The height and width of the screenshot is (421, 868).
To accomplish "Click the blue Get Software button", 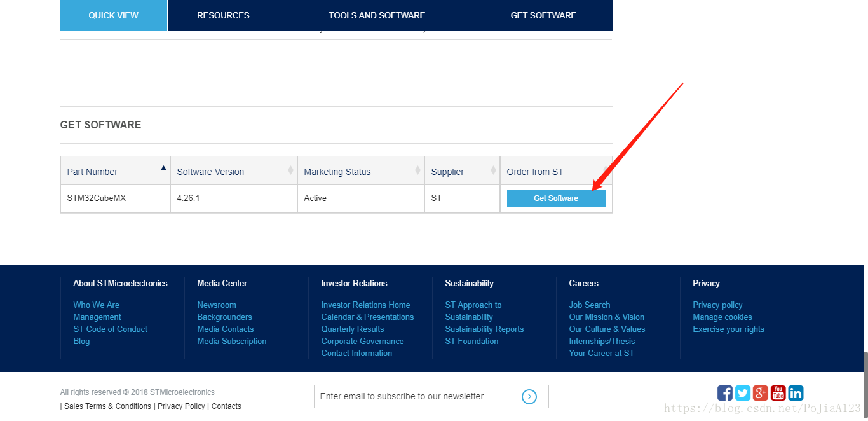I will [556, 198].
